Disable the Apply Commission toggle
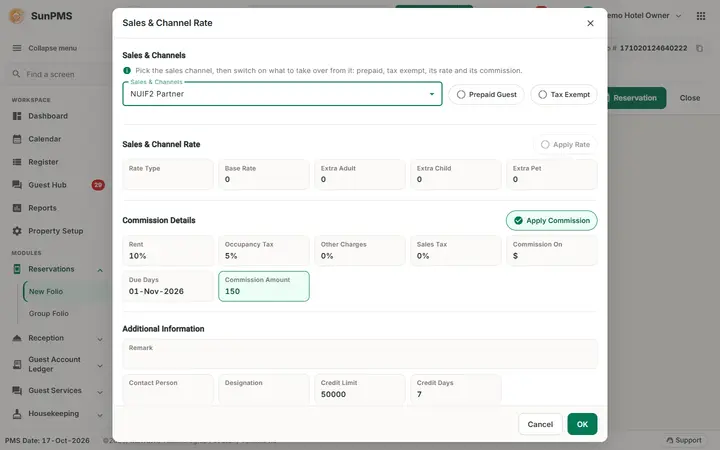The image size is (720, 450). 551,220
